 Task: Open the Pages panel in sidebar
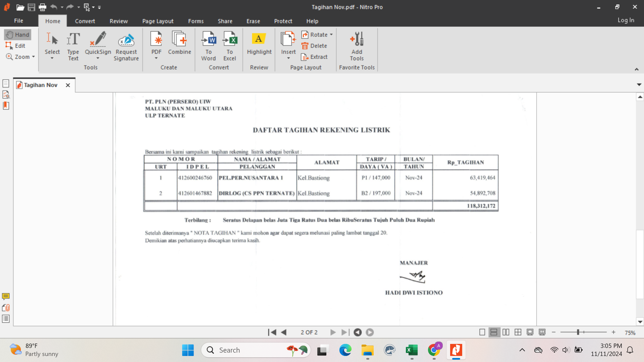(x=6, y=83)
